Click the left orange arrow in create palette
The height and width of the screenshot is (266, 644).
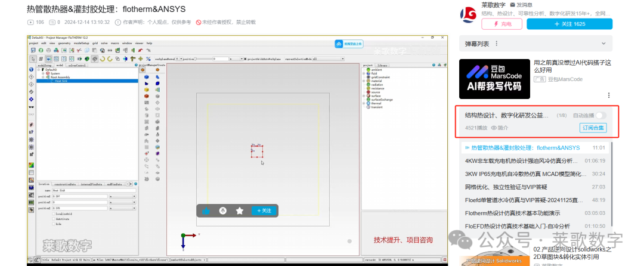click(143, 70)
